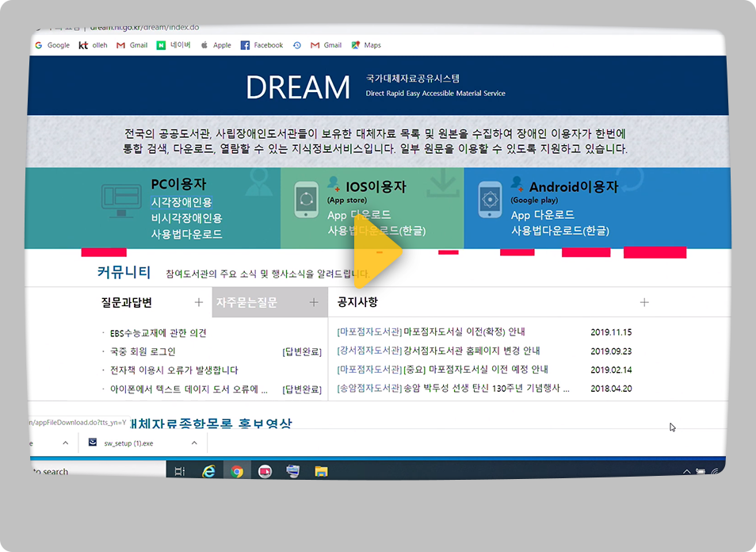Switch to the 자주묻는질문 tab
The image size is (756, 552).
247,302
